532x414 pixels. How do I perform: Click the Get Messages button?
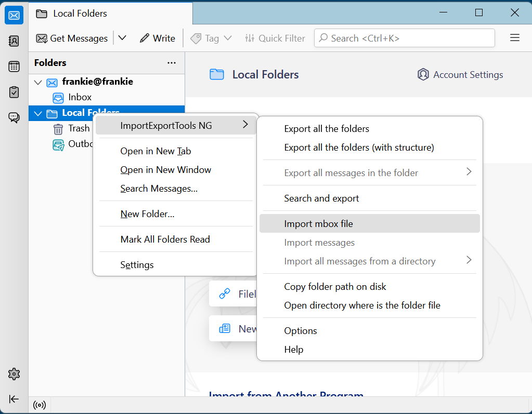[72, 38]
